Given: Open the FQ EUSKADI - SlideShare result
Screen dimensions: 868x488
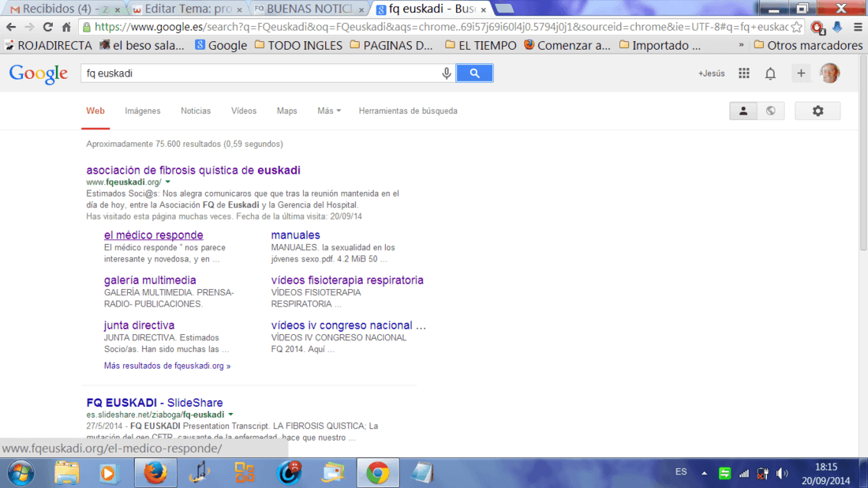Looking at the screenshot, I should pyautogui.click(x=155, y=403).
